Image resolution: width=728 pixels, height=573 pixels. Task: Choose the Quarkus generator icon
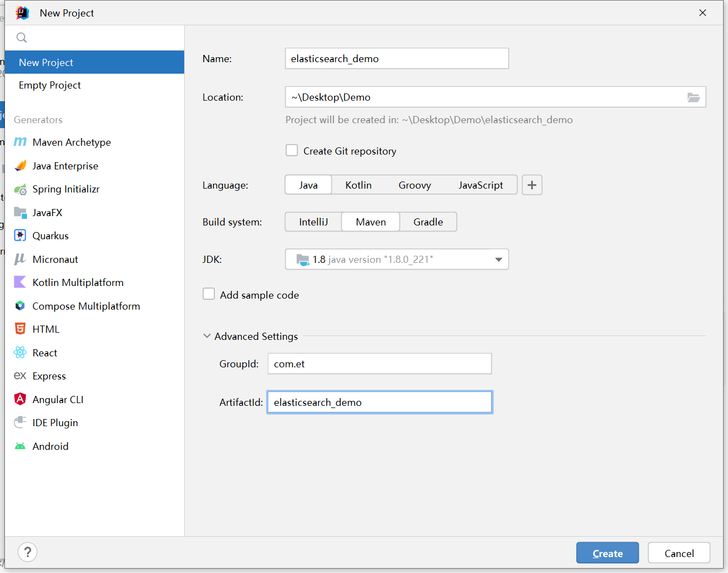pos(20,235)
